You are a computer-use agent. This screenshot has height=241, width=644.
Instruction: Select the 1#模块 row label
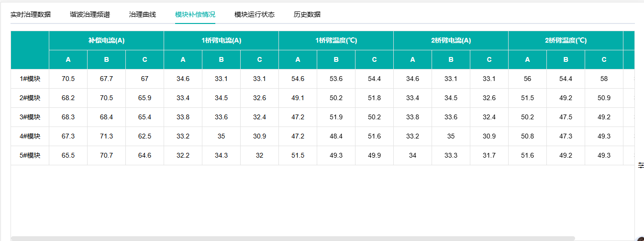30,79
